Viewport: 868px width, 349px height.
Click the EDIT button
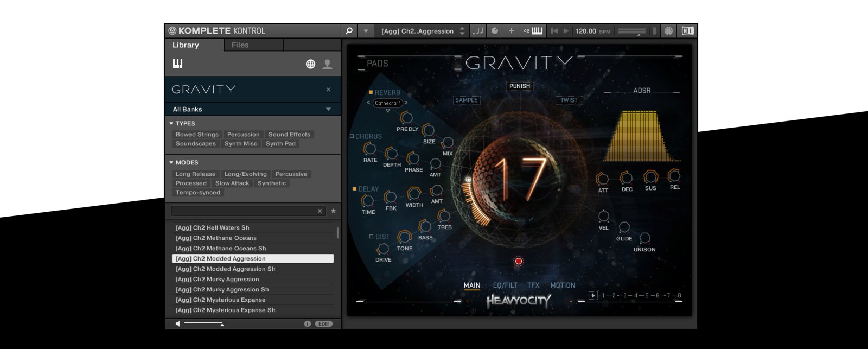click(x=324, y=324)
